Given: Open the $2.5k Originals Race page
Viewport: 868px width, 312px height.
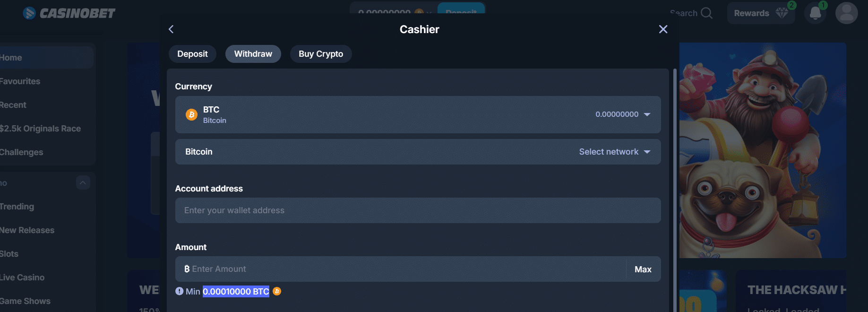Looking at the screenshot, I should (x=40, y=128).
